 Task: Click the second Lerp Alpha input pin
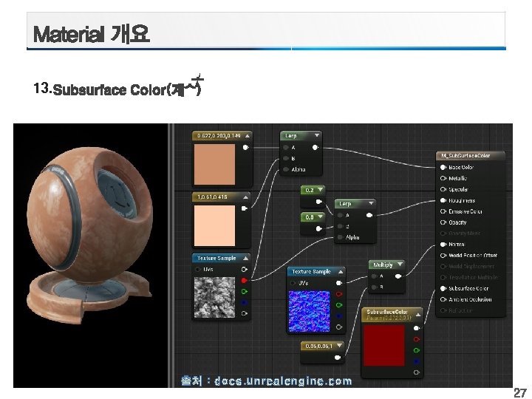340,237
